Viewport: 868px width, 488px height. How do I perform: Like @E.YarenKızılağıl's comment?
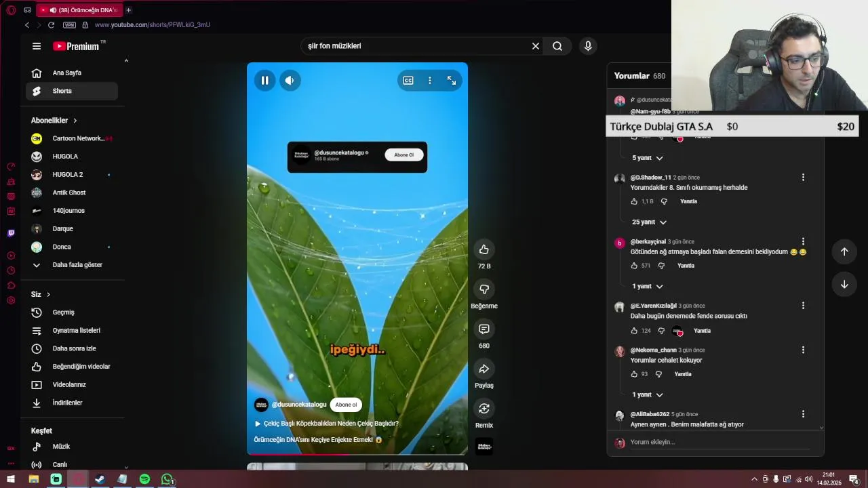pyautogui.click(x=634, y=331)
